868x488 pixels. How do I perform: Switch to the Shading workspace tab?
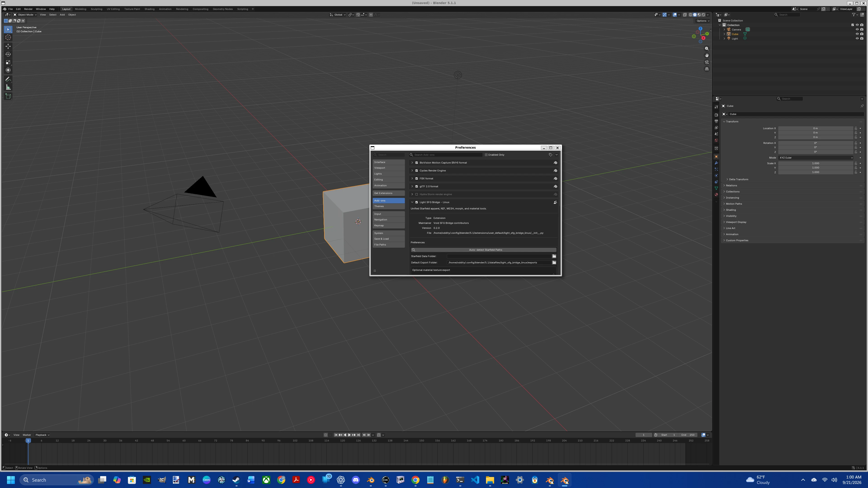pos(149,9)
